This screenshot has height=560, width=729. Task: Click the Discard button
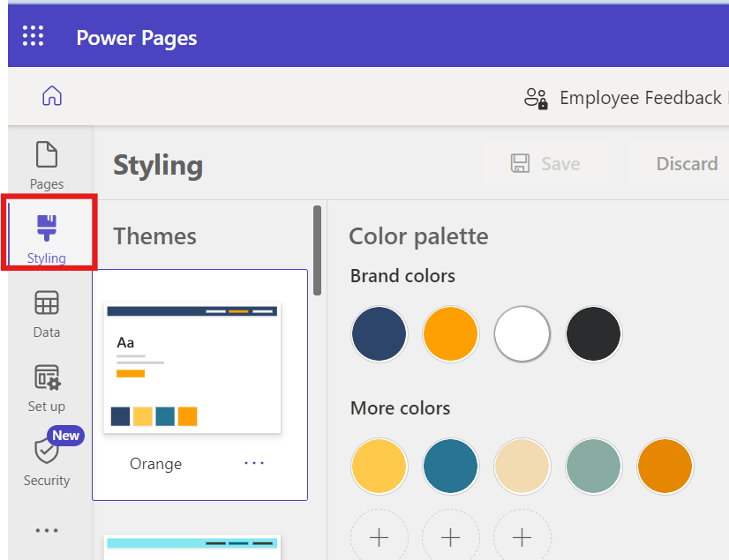click(687, 164)
